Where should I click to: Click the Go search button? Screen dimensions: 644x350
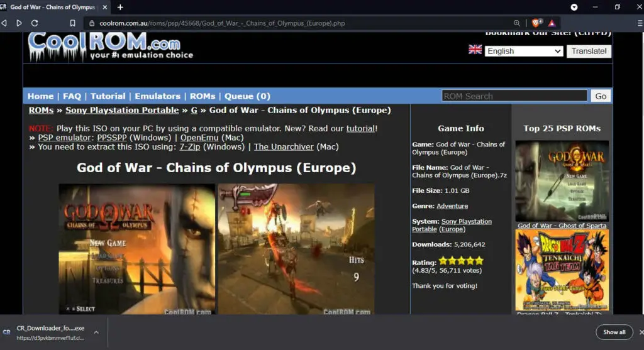pyautogui.click(x=601, y=96)
